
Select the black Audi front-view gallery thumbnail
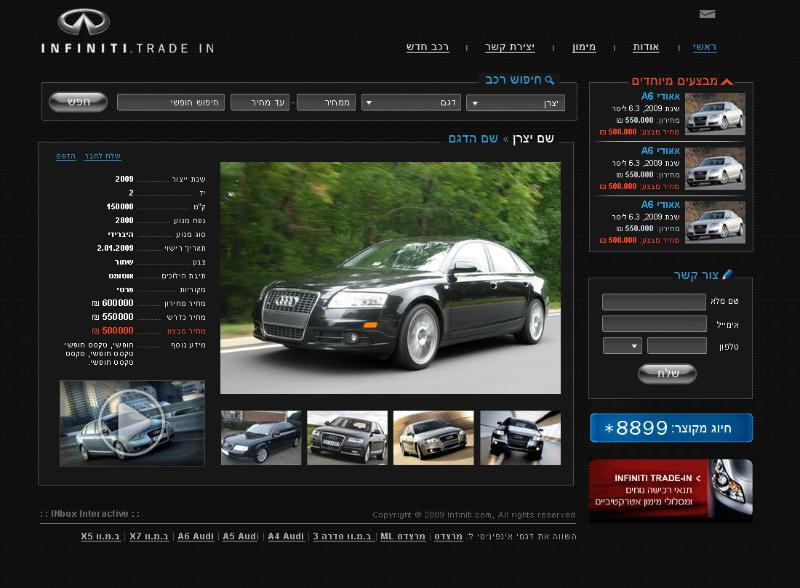[347, 438]
